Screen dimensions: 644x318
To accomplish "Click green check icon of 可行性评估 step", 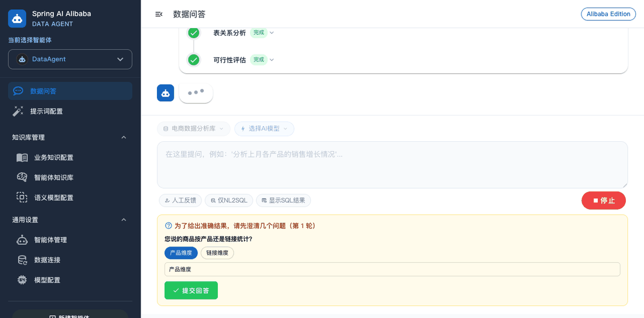I will click(x=193, y=60).
